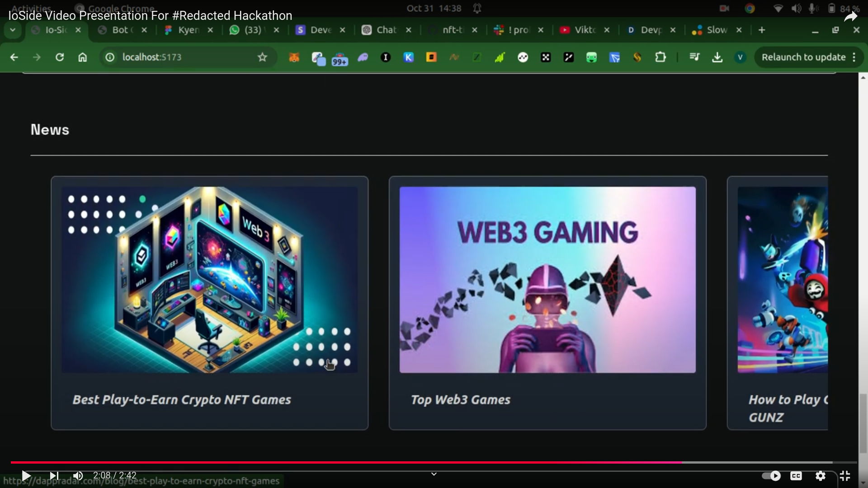868x488 pixels.
Task: Open video settings gear
Action: (x=821, y=476)
